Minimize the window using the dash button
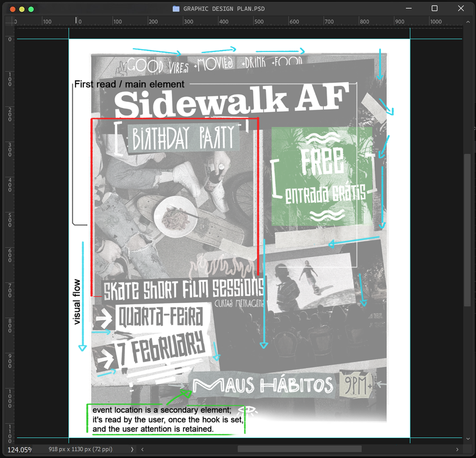This screenshot has width=476, height=458. coord(409,9)
